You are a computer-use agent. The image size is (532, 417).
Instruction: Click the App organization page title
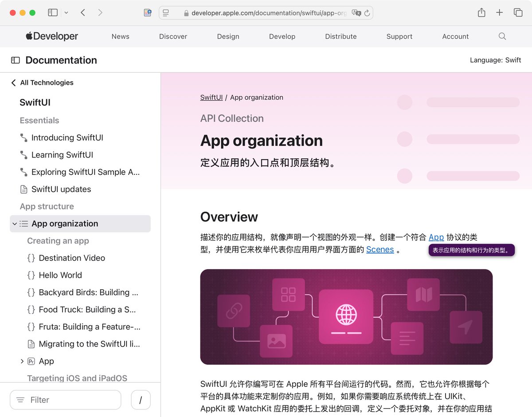click(x=262, y=141)
